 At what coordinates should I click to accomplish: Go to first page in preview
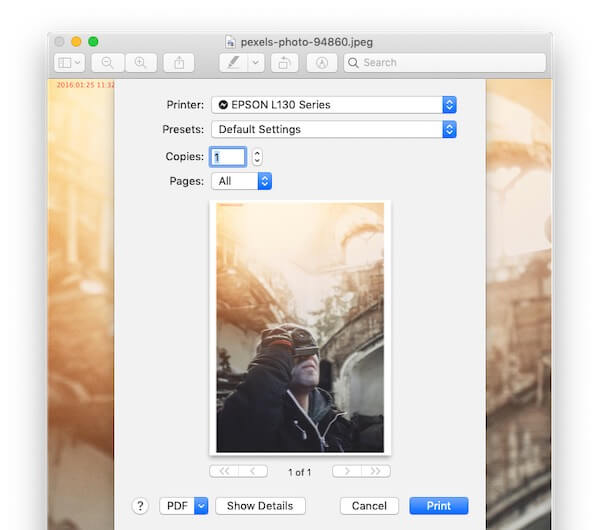tap(224, 471)
